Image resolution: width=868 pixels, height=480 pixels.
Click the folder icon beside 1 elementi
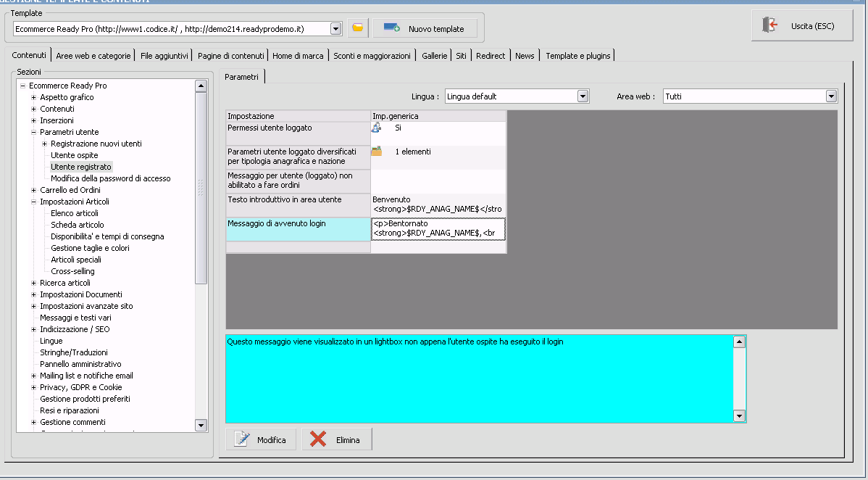click(377, 151)
